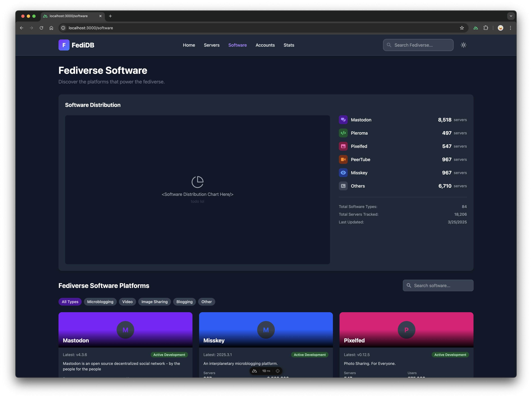
Task: Filter by Video chip
Action: point(127,302)
